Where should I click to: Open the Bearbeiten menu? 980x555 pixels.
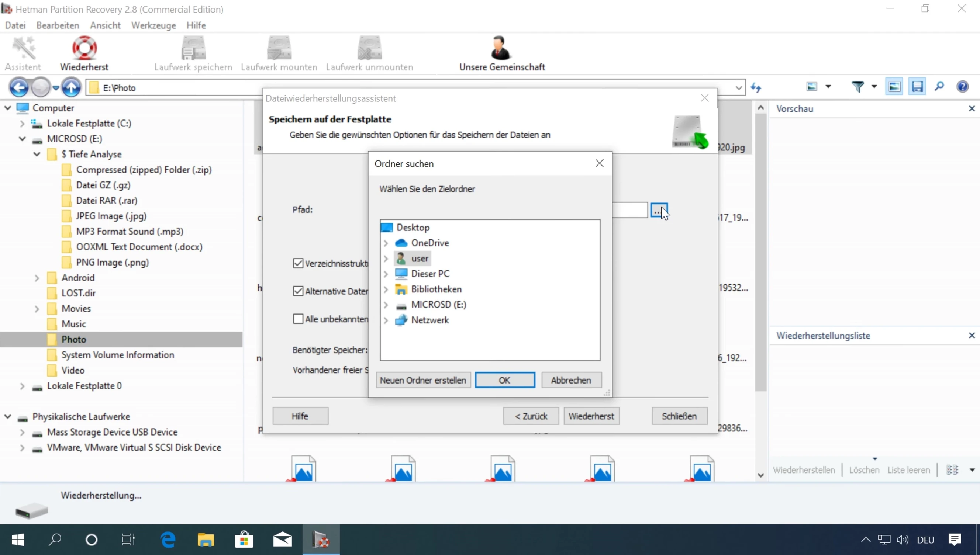point(58,25)
